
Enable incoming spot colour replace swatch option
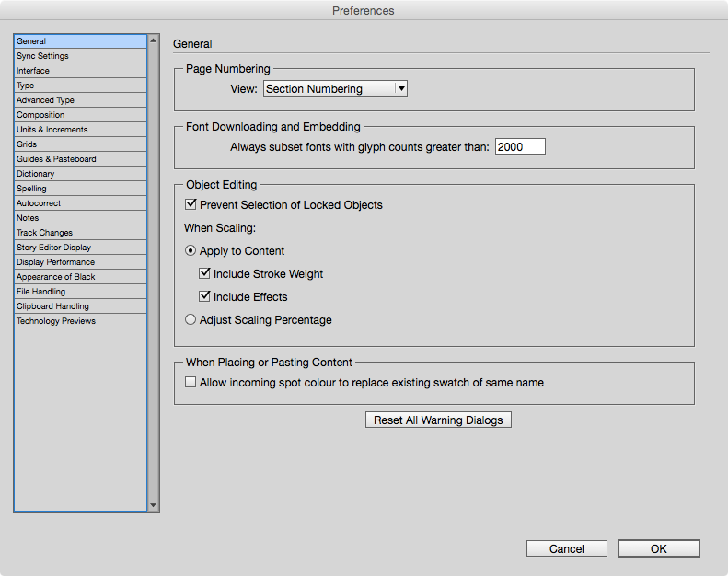click(191, 382)
